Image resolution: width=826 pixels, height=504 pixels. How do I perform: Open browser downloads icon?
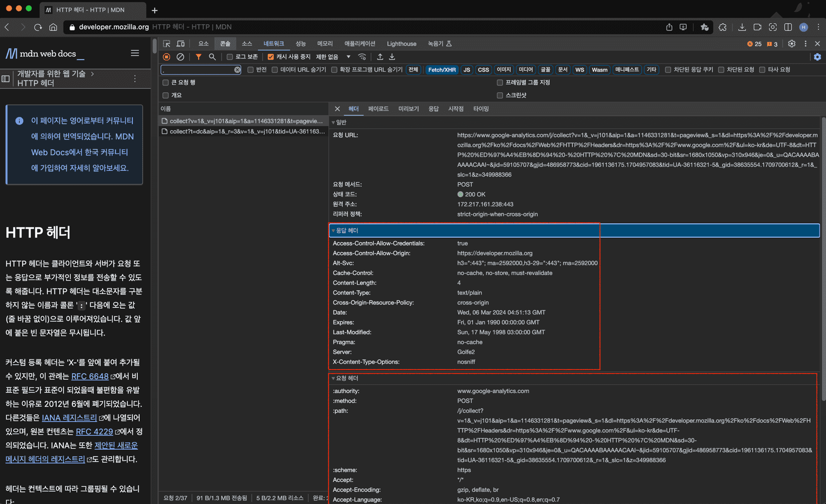(742, 27)
